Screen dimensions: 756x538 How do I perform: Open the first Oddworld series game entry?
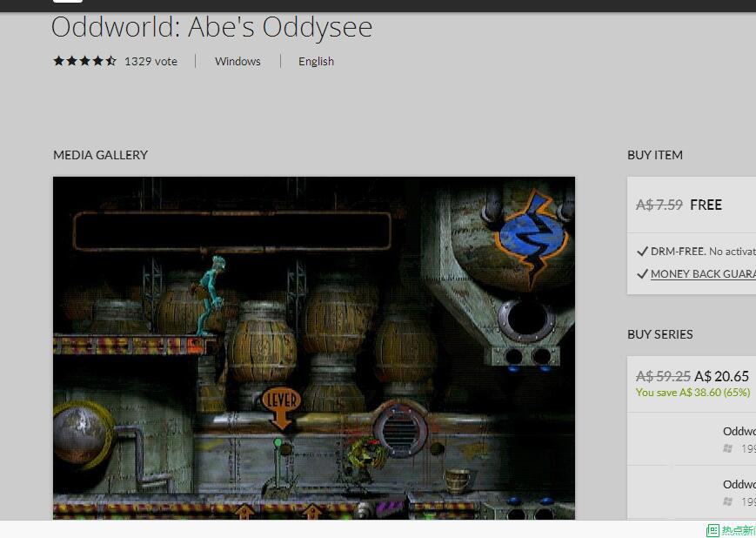point(692,439)
